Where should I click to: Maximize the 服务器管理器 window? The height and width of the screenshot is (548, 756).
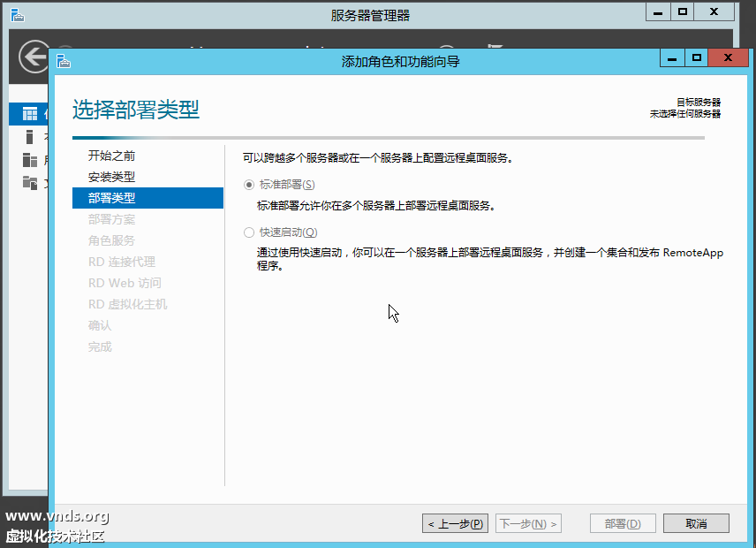(682, 12)
